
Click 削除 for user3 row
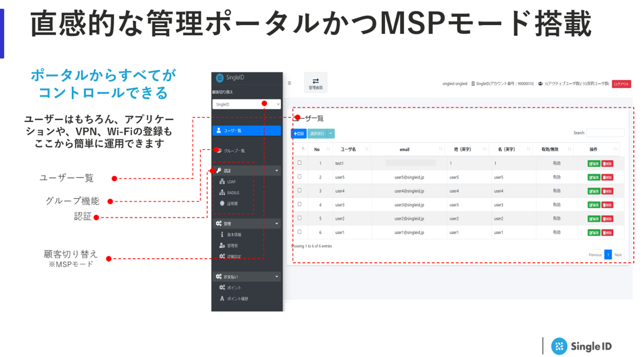[x=607, y=205]
